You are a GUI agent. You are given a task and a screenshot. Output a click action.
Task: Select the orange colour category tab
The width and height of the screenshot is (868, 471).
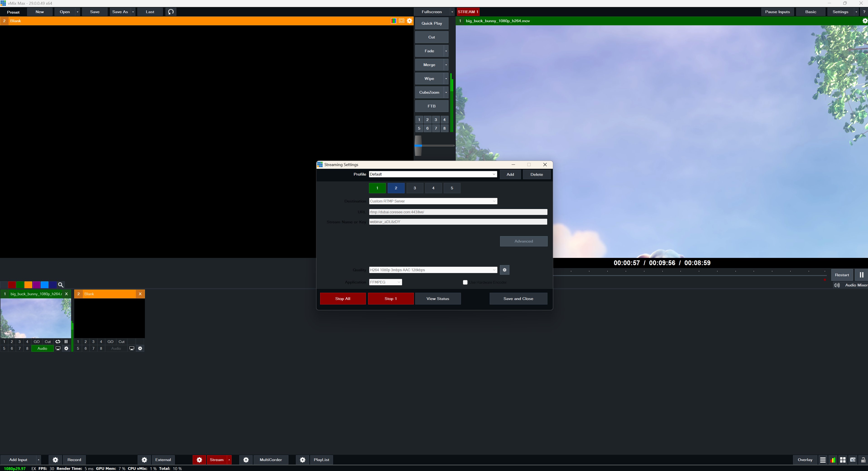tap(28, 285)
